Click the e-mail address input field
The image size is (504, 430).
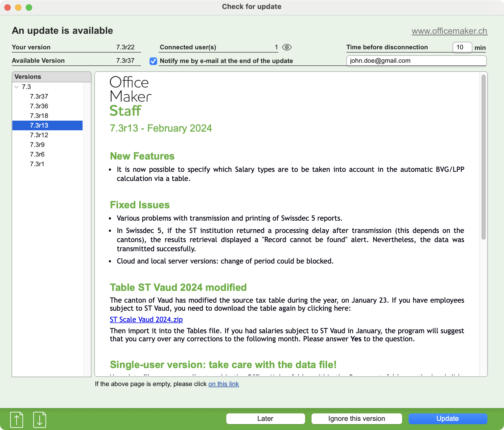point(416,61)
